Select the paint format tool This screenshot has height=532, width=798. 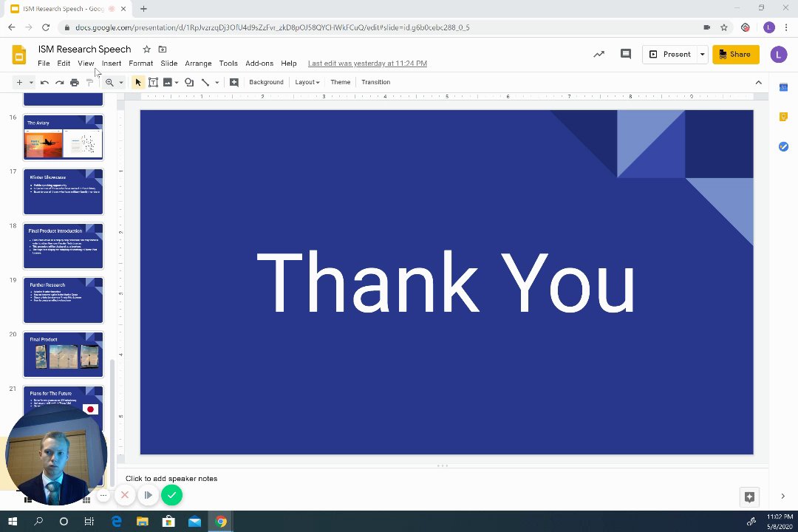click(89, 83)
